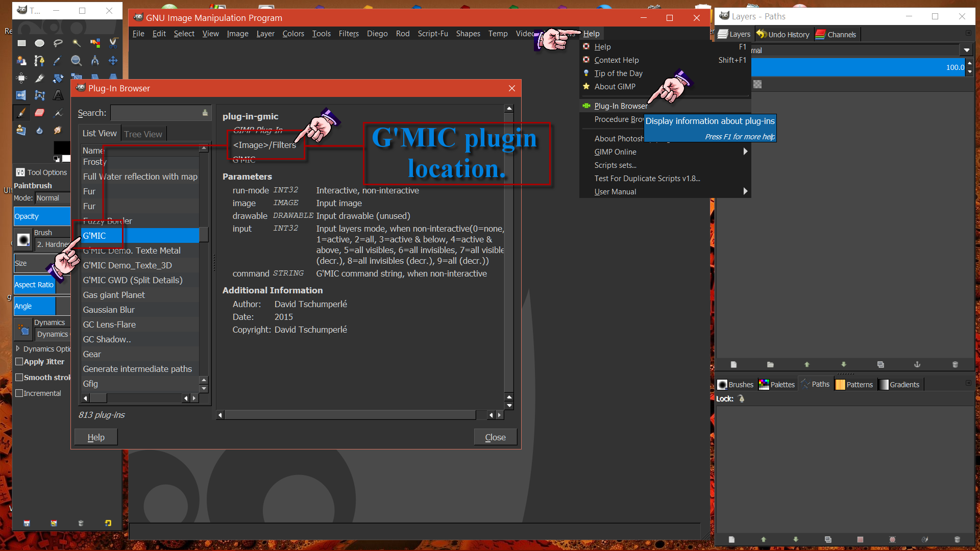Select the Rotate tool
Image resolution: width=980 pixels, height=551 pixels.
58,78
